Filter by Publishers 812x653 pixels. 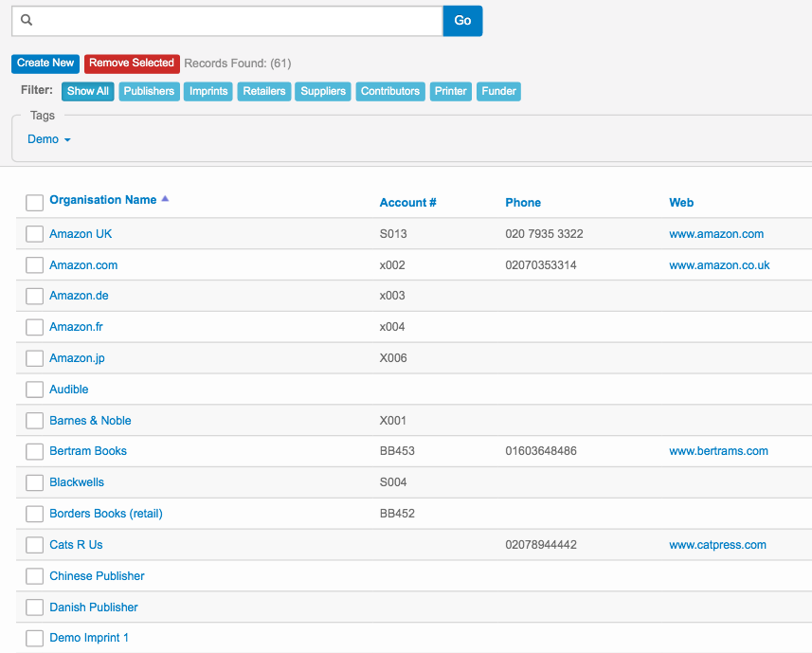pos(149,91)
